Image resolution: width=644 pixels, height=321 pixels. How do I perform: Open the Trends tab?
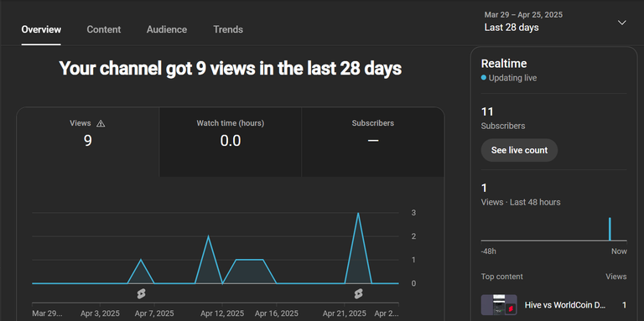click(x=228, y=29)
